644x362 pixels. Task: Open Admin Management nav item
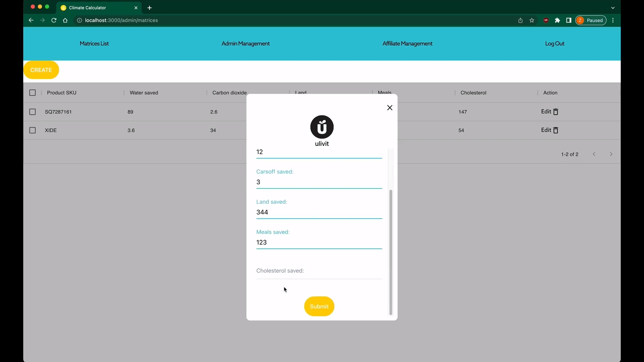pos(246,44)
